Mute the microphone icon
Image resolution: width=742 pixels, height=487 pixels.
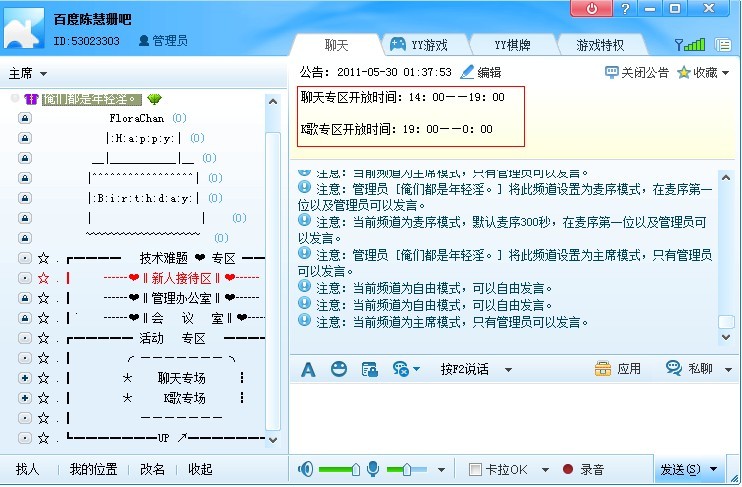coord(373,469)
